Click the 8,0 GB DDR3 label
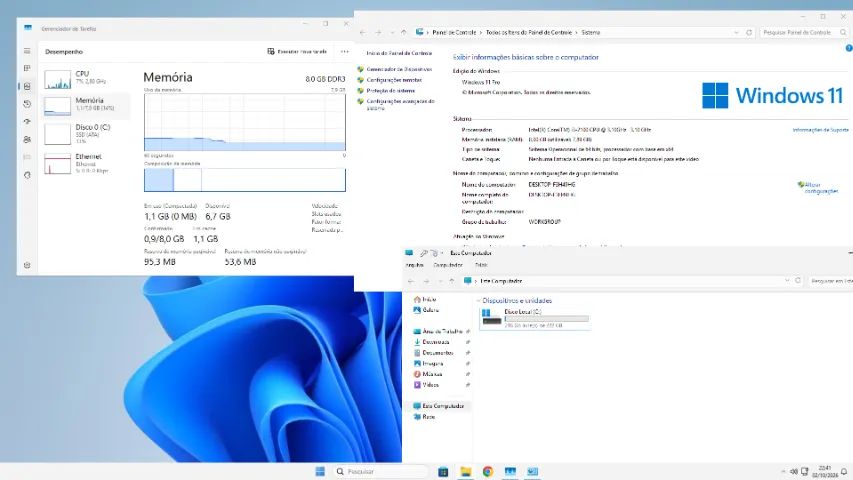Image resolution: width=853 pixels, height=480 pixels. coord(325,79)
